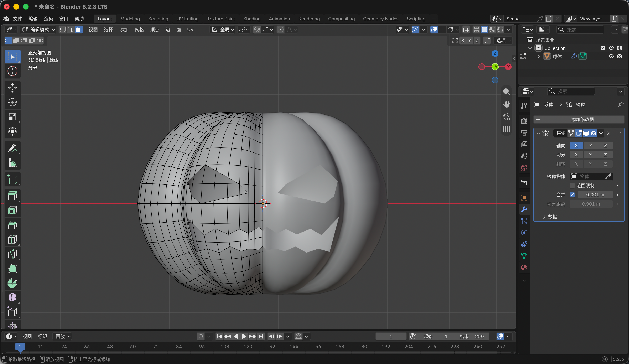This screenshot has height=364, width=629.
Task: Click the 添加修改器 add modifier button
Action: 579,119
